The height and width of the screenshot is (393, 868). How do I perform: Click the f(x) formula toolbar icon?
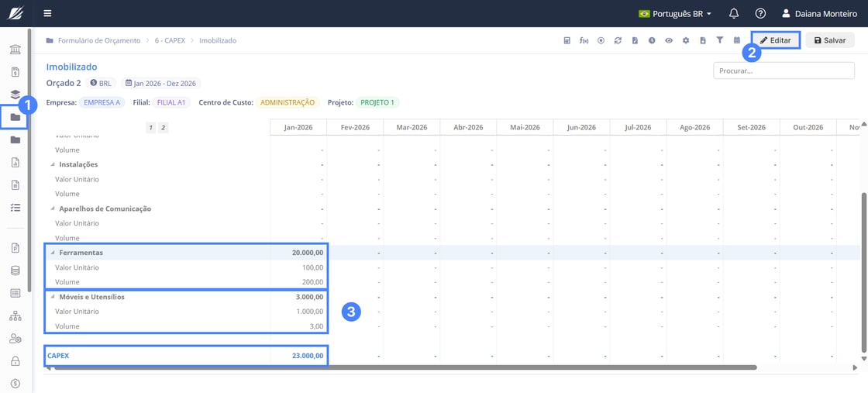(584, 40)
